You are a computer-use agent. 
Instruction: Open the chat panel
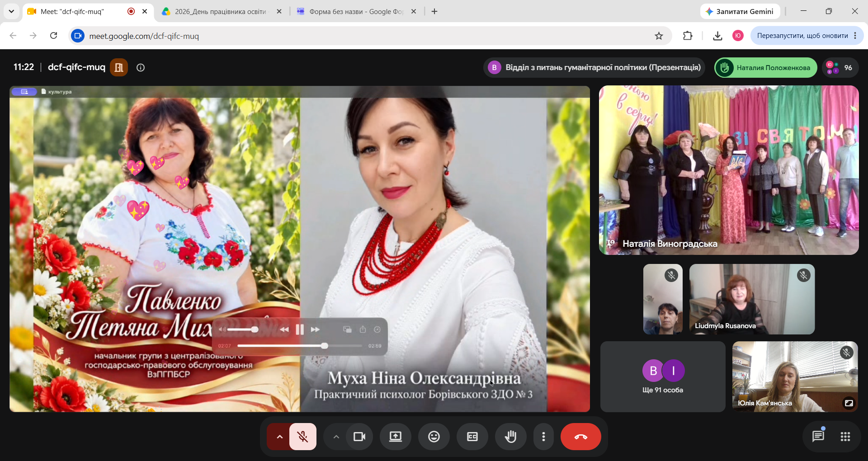[818, 436]
